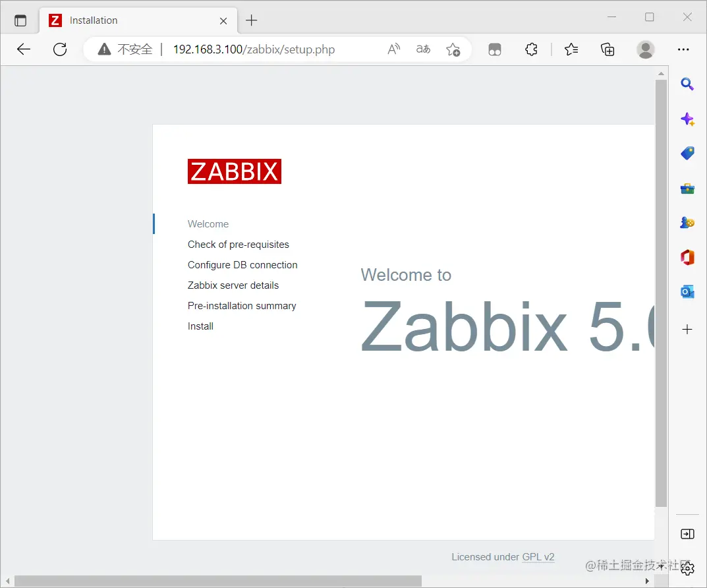
Task: Click the vertical scrollbar thumb
Action: pos(661,293)
